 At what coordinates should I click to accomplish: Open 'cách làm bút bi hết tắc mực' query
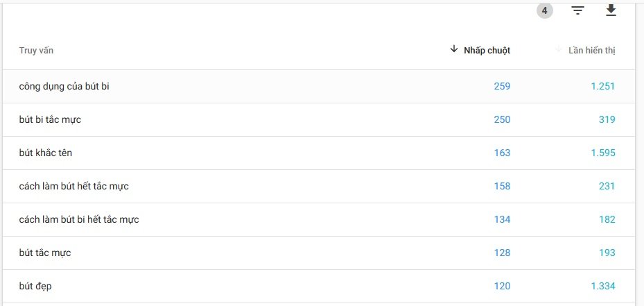(x=79, y=220)
